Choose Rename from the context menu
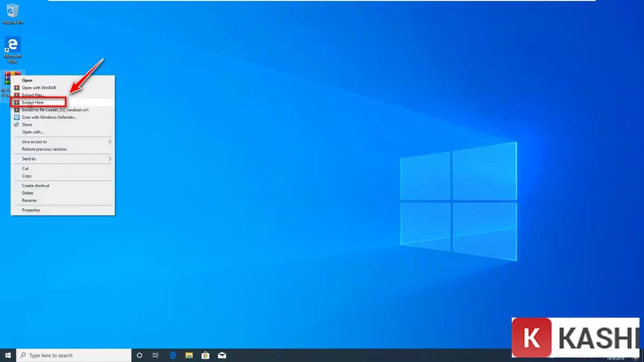This screenshot has height=362, width=644. tap(29, 200)
